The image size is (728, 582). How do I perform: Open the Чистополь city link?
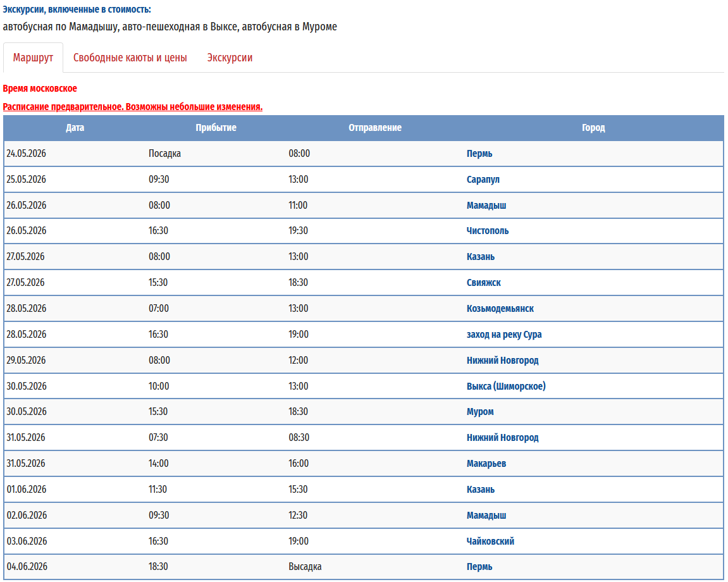click(x=488, y=231)
